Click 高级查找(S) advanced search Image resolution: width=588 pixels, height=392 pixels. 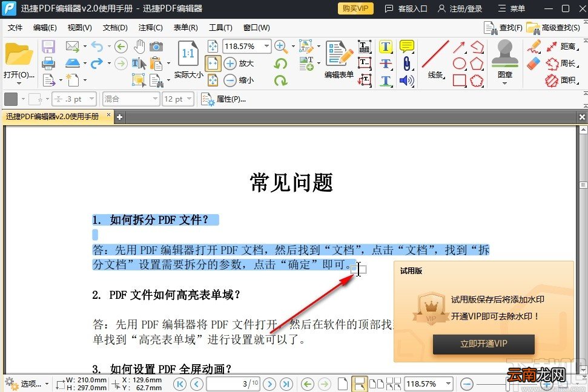coord(553,28)
